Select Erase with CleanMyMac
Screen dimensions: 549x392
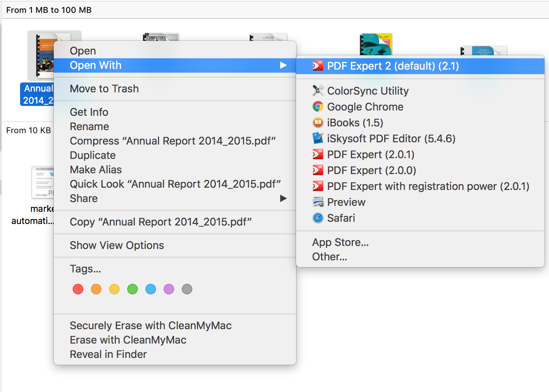click(x=175, y=340)
